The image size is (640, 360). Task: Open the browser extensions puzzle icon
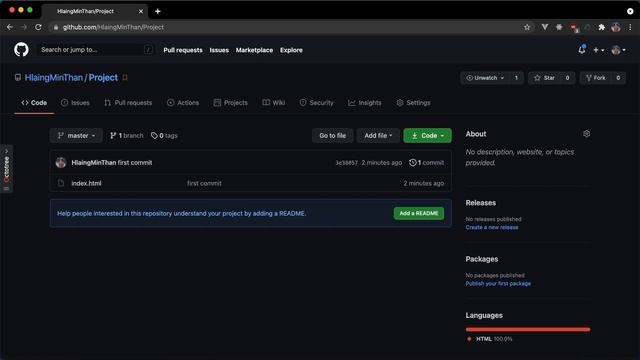click(x=601, y=27)
